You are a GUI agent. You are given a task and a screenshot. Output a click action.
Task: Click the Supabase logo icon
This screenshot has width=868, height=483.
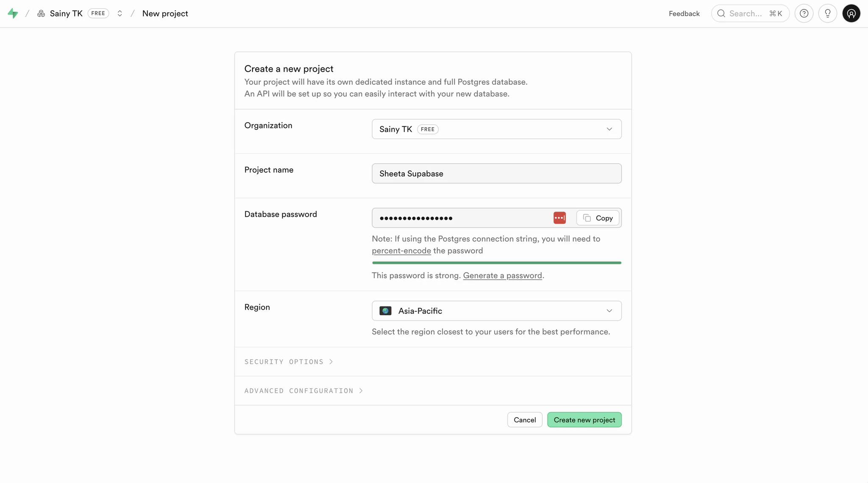[13, 14]
